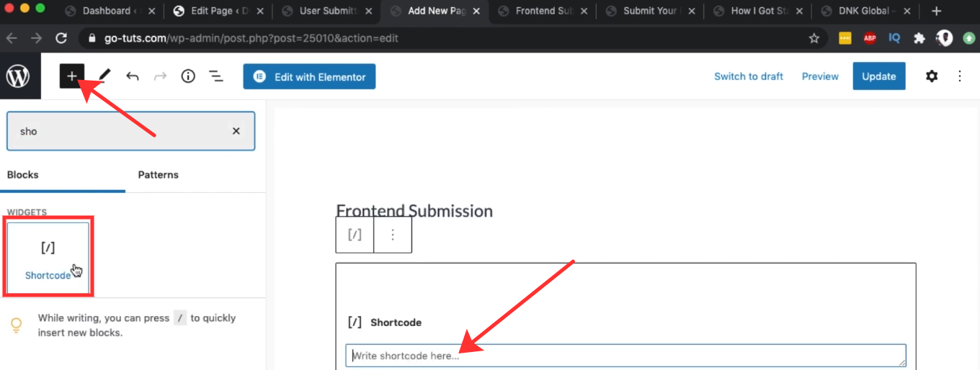Select the pencil Tools icon
980x370 pixels.
click(x=104, y=76)
